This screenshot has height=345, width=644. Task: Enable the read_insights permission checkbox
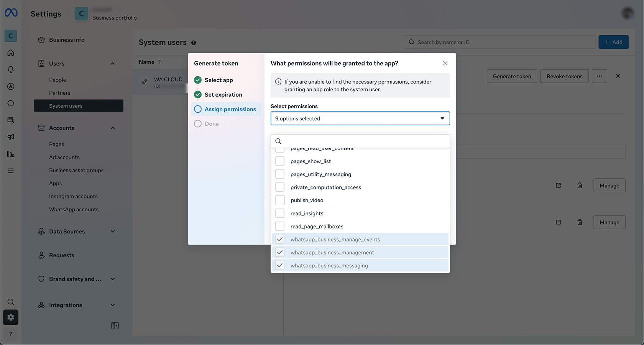280,214
